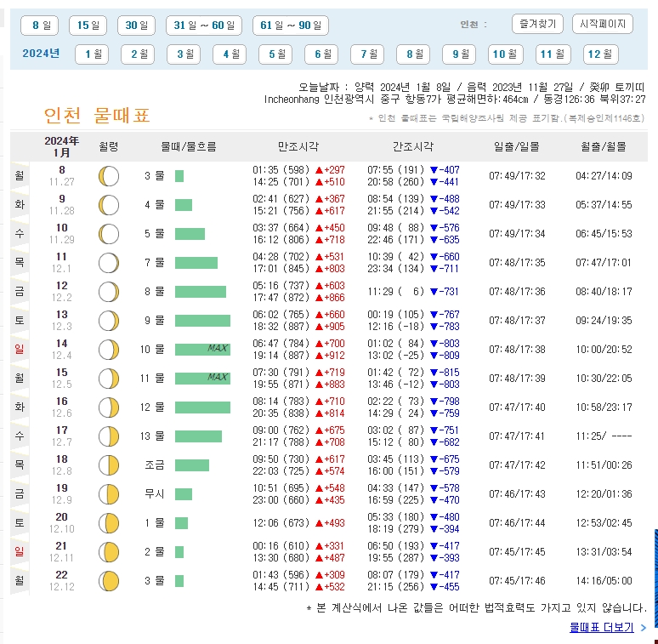The height and width of the screenshot is (644, 658).
Task: Switch to 7월 tide table
Action: 367,54
